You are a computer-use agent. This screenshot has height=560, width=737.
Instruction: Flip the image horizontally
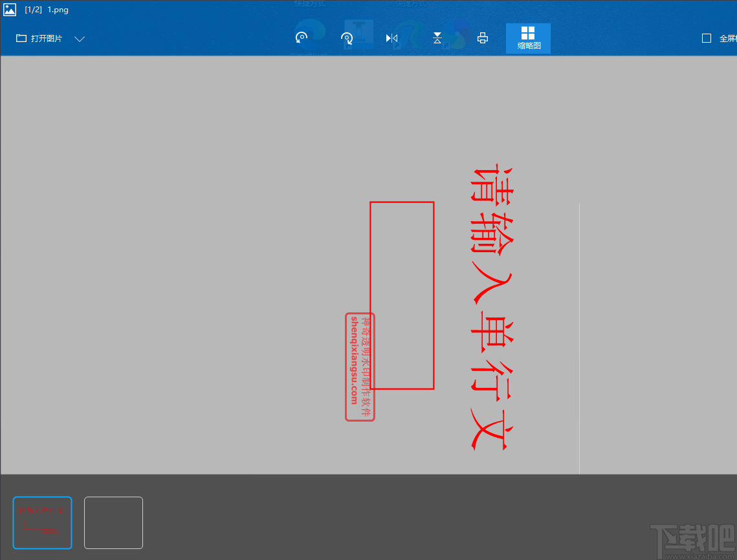click(391, 38)
